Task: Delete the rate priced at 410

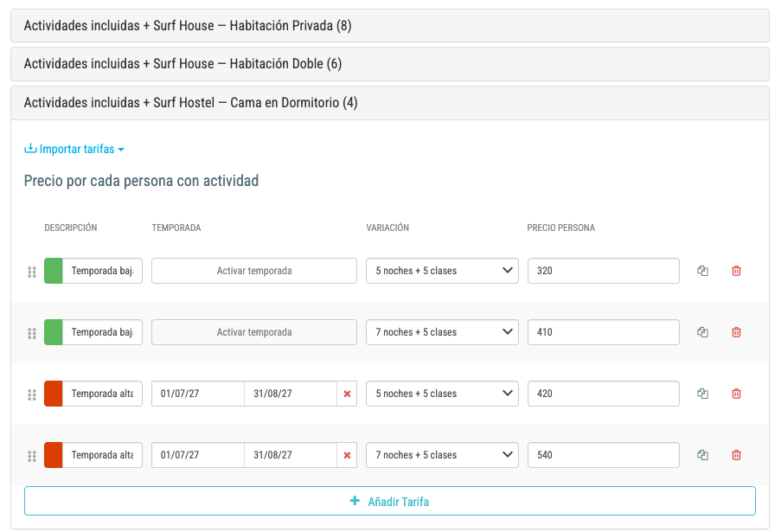Action: pyautogui.click(x=736, y=332)
